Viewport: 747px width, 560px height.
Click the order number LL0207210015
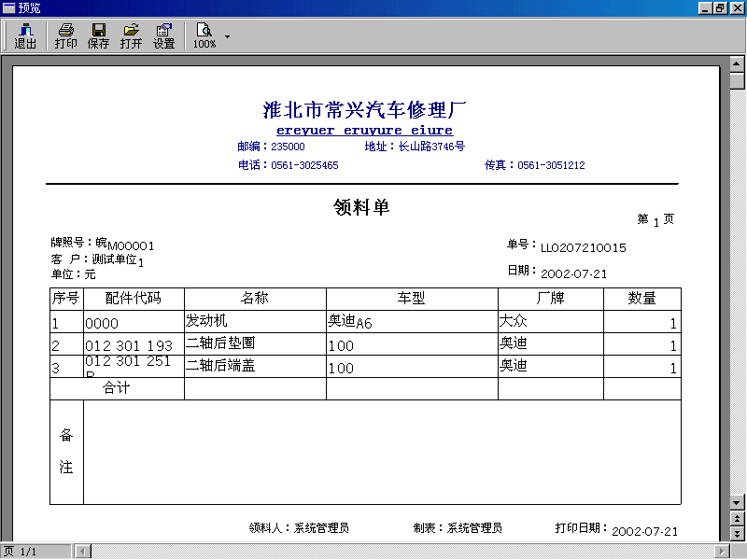coord(583,247)
